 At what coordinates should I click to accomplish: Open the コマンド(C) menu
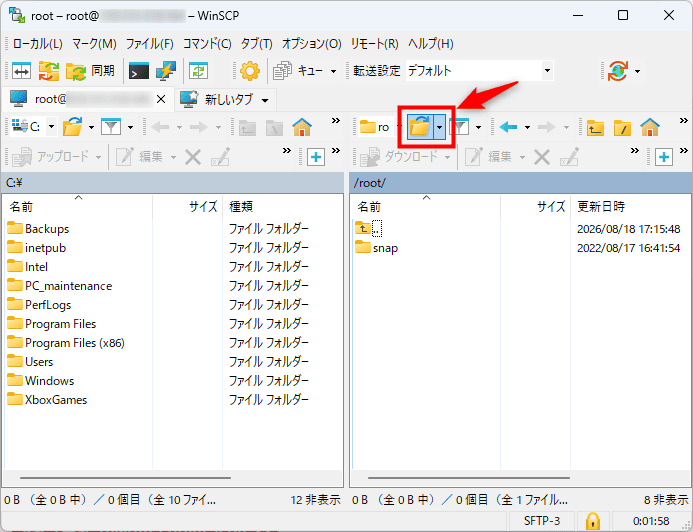pyautogui.click(x=207, y=44)
